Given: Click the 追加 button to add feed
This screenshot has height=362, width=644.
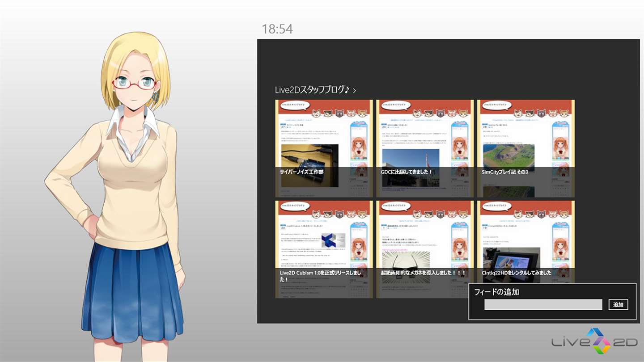Looking at the screenshot, I should click(619, 305).
